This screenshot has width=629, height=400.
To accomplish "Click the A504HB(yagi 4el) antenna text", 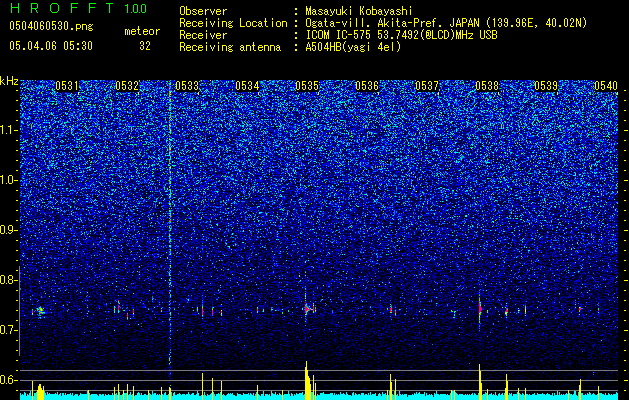I will click(x=353, y=47).
